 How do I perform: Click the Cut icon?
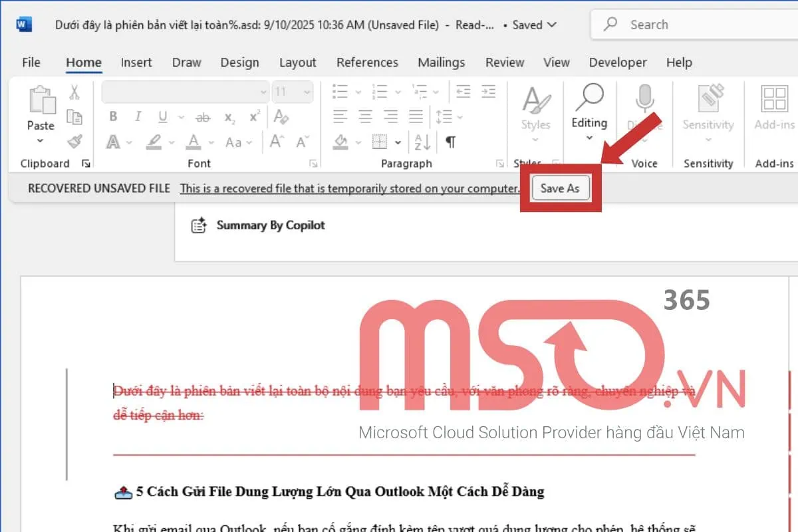pyautogui.click(x=74, y=92)
